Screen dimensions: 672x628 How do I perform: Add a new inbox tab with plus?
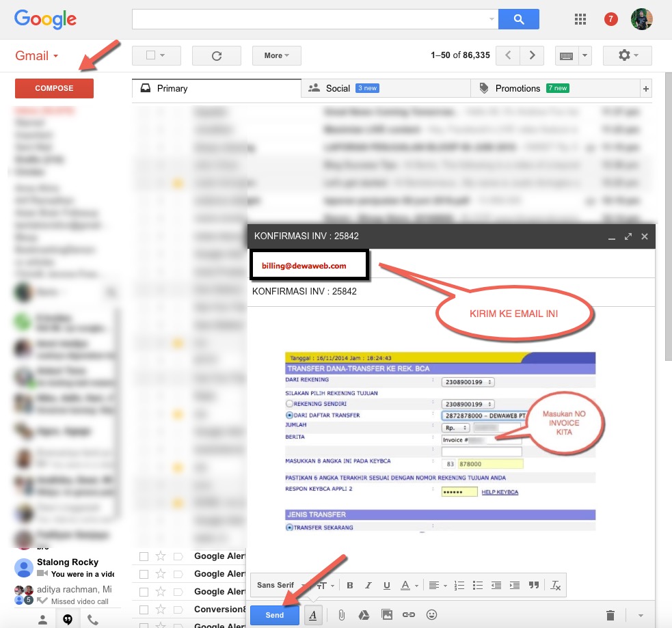[x=645, y=89]
